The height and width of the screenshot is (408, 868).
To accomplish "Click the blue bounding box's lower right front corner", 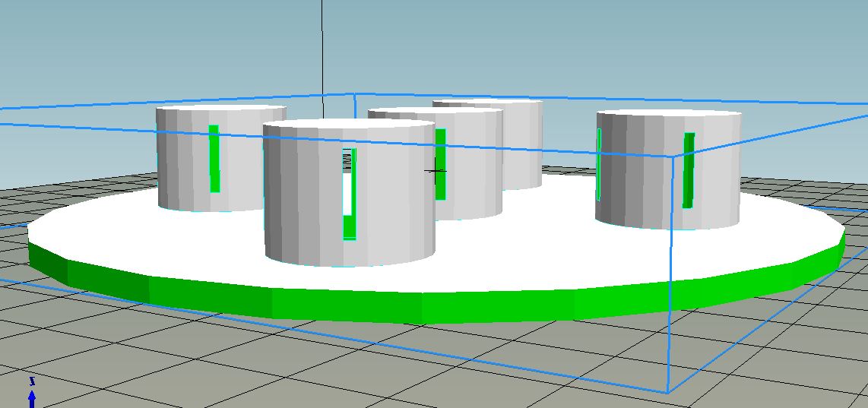I will click(668, 393).
